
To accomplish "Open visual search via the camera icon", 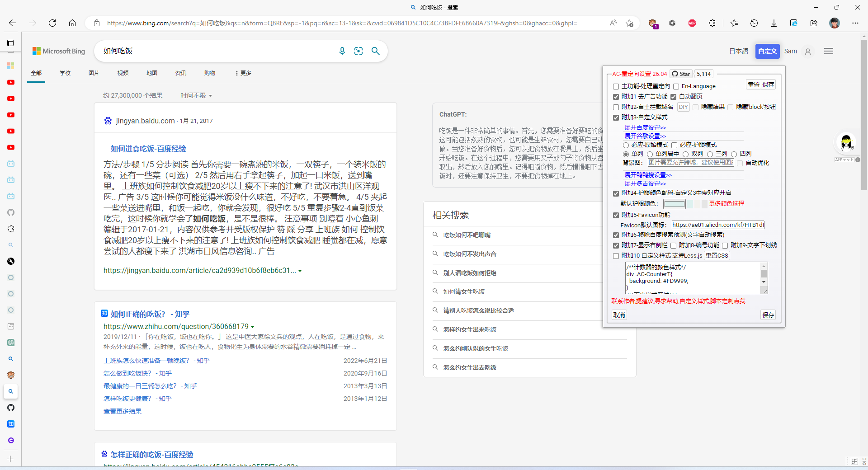I will (359, 51).
